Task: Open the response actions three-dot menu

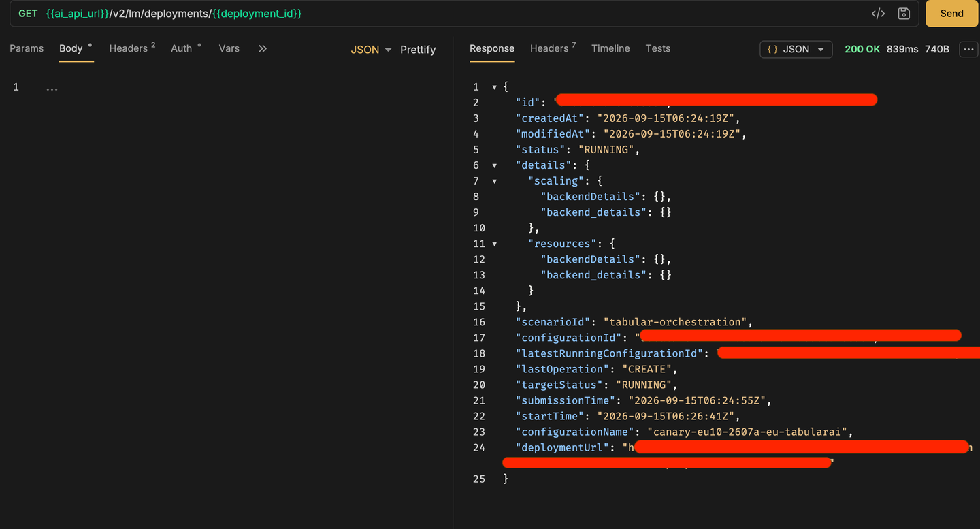Action: (968, 49)
